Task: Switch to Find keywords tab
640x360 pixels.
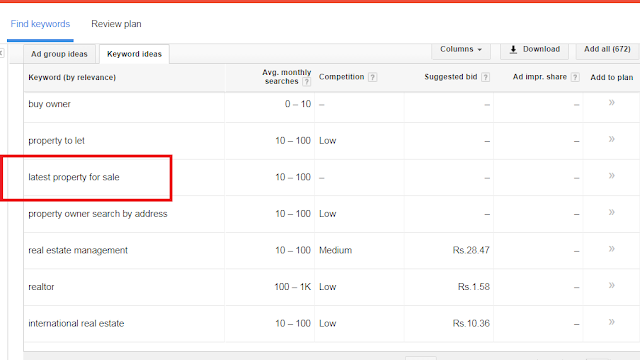Action: [x=40, y=24]
